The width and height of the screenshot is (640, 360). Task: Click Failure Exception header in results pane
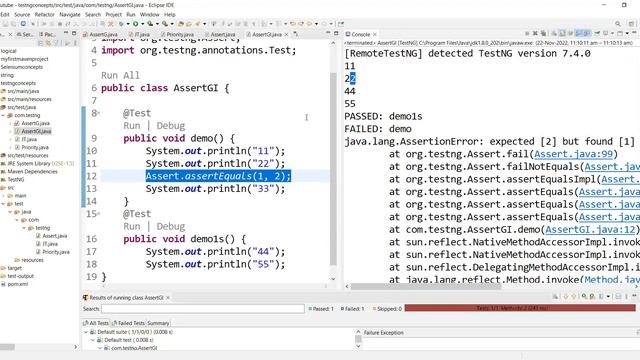click(x=384, y=333)
